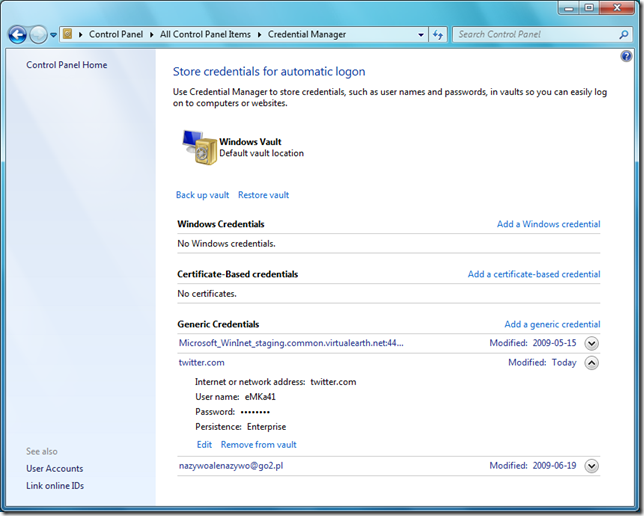Open User Accounts under See also
This screenshot has height=516, width=644.
55,468
